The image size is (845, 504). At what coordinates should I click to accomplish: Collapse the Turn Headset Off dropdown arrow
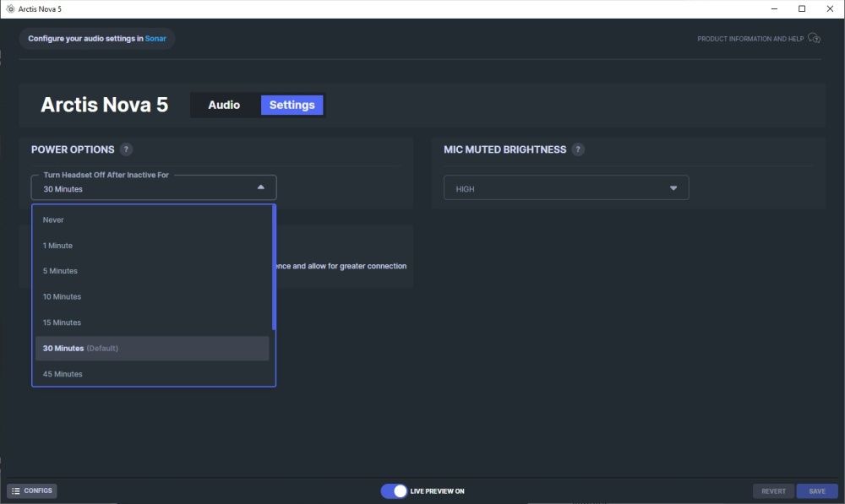(261, 187)
